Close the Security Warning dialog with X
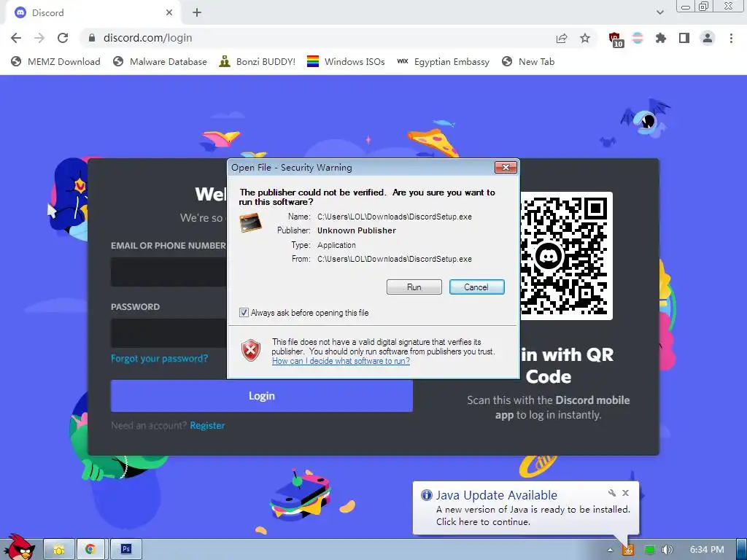747x560 pixels. point(506,167)
